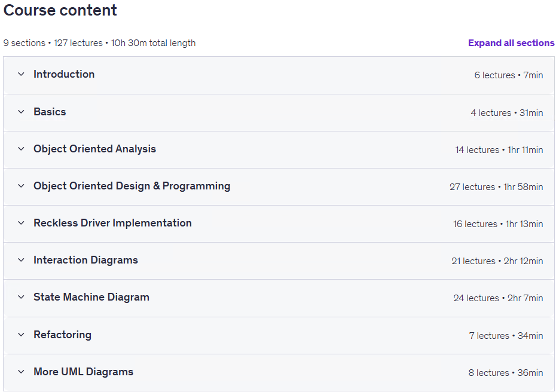This screenshot has width=556, height=392.
Task: Open the Interaction Diagrams title
Action: [86, 260]
